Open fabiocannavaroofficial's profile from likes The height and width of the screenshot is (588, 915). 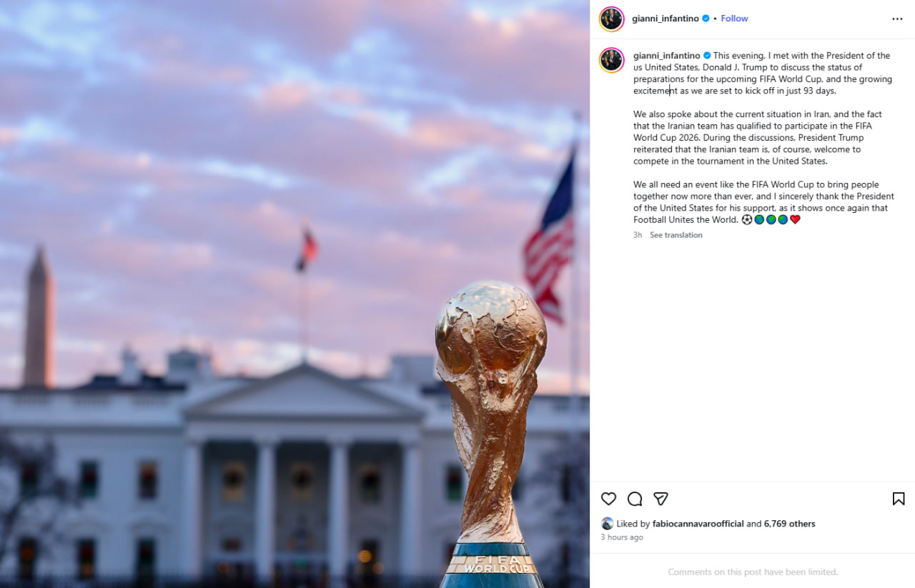point(698,524)
